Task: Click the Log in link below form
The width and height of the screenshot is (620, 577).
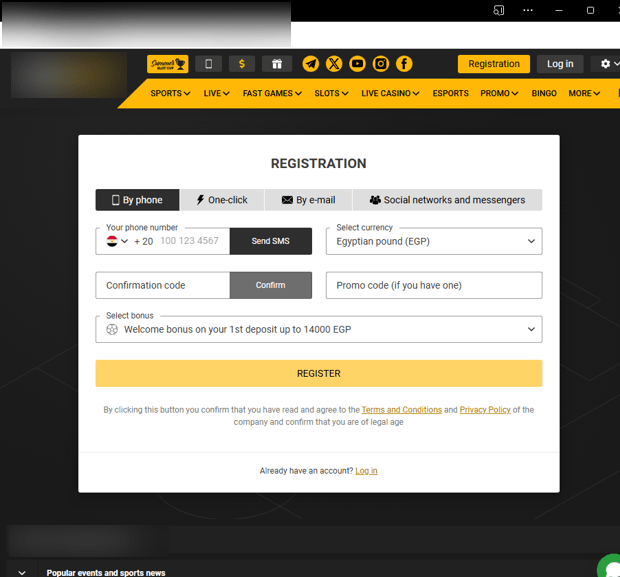Action: point(366,471)
